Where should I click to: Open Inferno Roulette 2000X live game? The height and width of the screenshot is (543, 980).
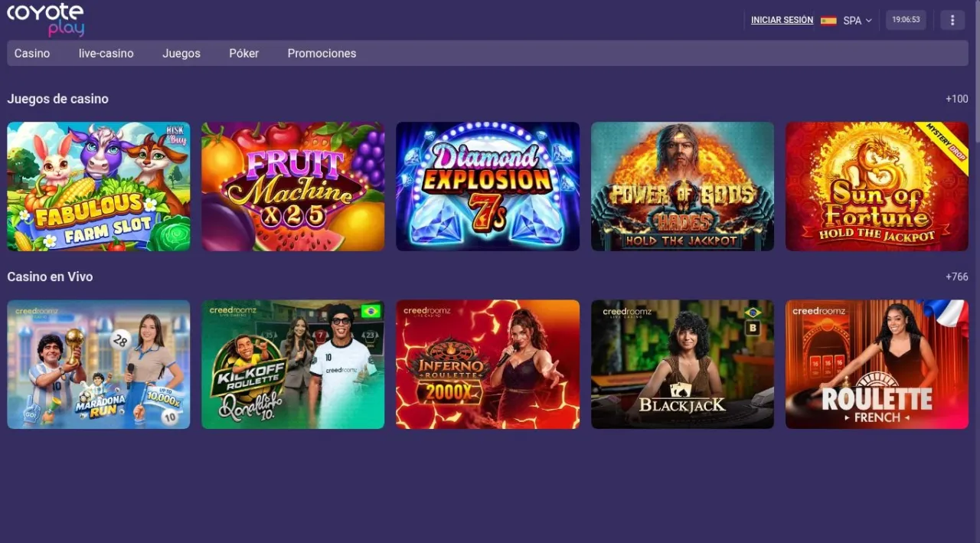pyautogui.click(x=488, y=364)
